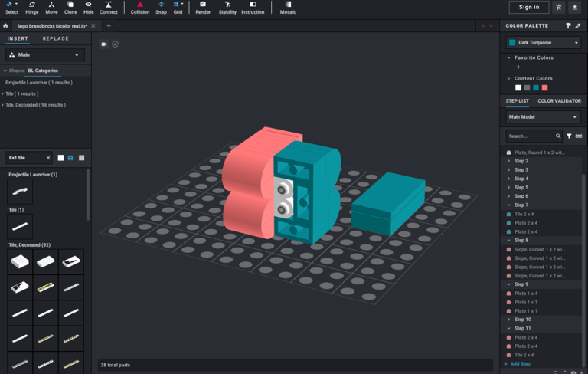
Task: Add a new file tab
Action: pos(109,26)
